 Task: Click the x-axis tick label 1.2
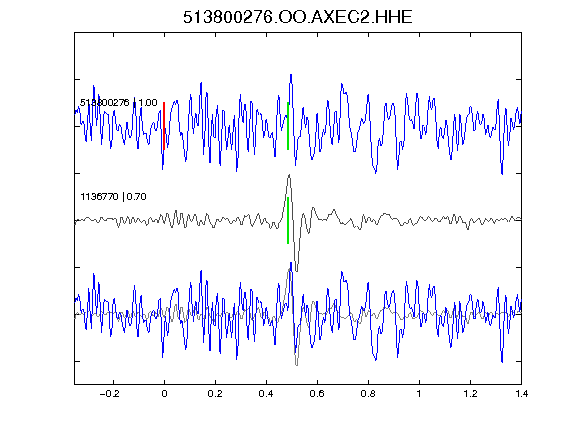pos(470,394)
